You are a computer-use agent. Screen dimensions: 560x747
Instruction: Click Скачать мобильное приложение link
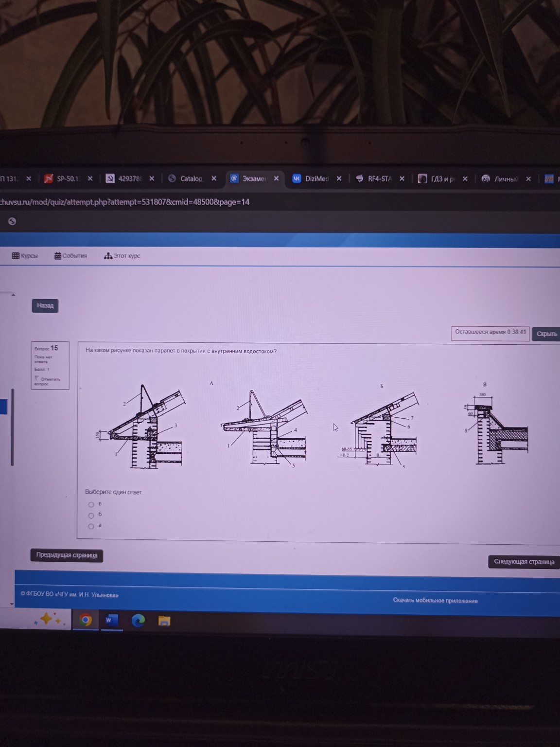click(435, 601)
